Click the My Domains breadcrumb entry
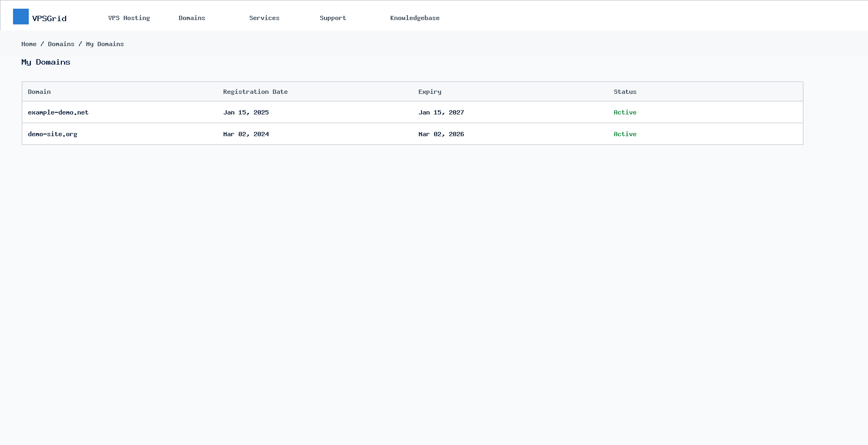Image resolution: width=868 pixels, height=445 pixels. click(x=105, y=44)
